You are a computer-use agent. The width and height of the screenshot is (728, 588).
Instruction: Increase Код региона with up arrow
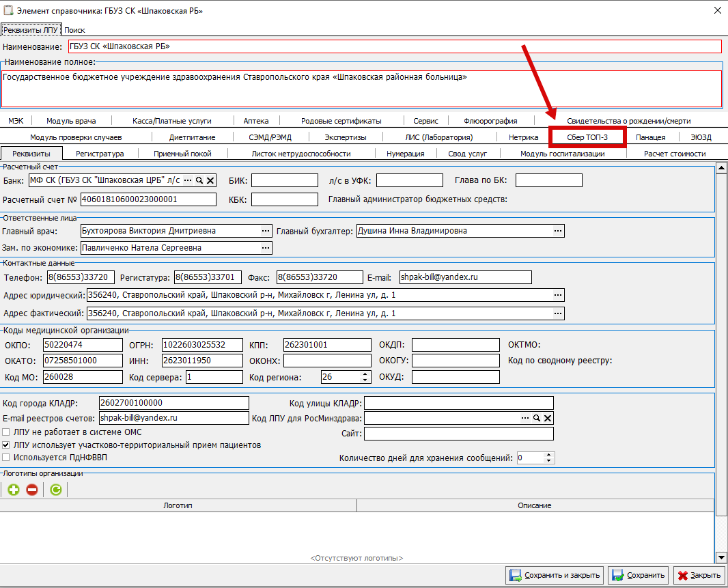[x=365, y=374]
